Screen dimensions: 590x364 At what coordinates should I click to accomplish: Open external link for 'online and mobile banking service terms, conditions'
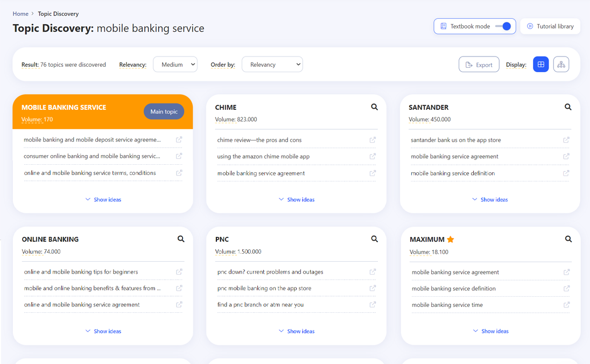pos(179,173)
